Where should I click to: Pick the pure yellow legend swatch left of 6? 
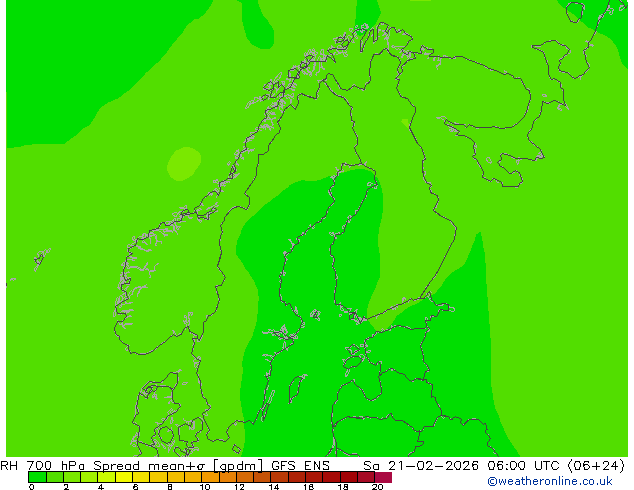(124, 477)
